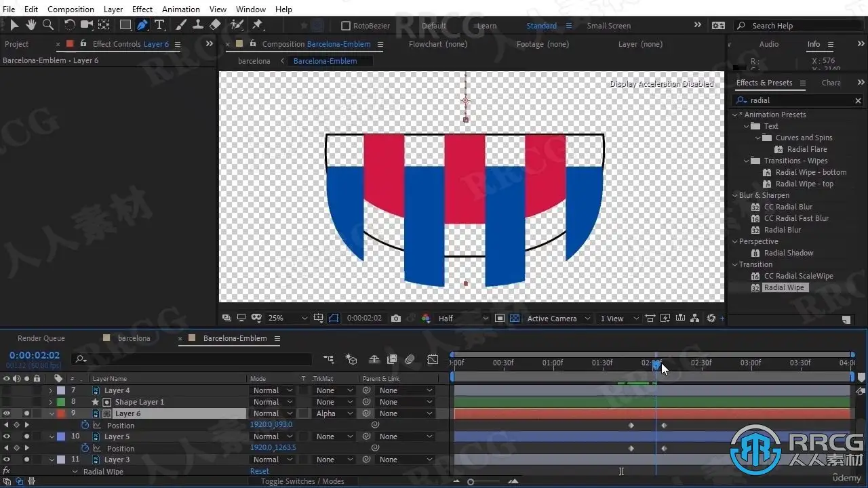Switch to the Project panel tab

point(16,44)
